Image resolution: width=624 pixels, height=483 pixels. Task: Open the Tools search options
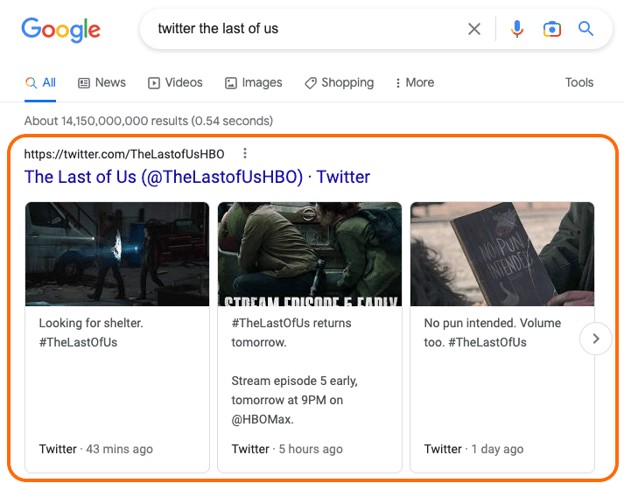(579, 83)
